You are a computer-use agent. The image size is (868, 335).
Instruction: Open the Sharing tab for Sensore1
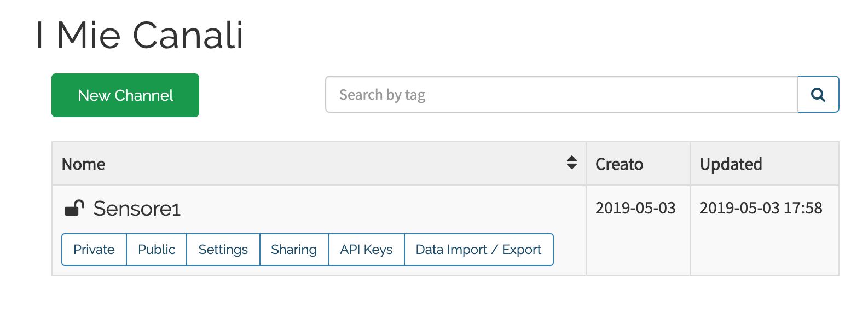294,250
